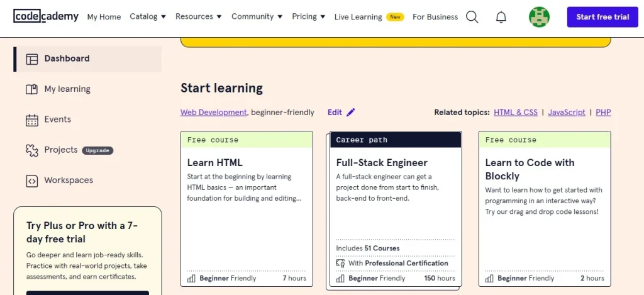Viewport: 644px width, 295px height.
Task: Open the Web Development link
Action: click(214, 112)
